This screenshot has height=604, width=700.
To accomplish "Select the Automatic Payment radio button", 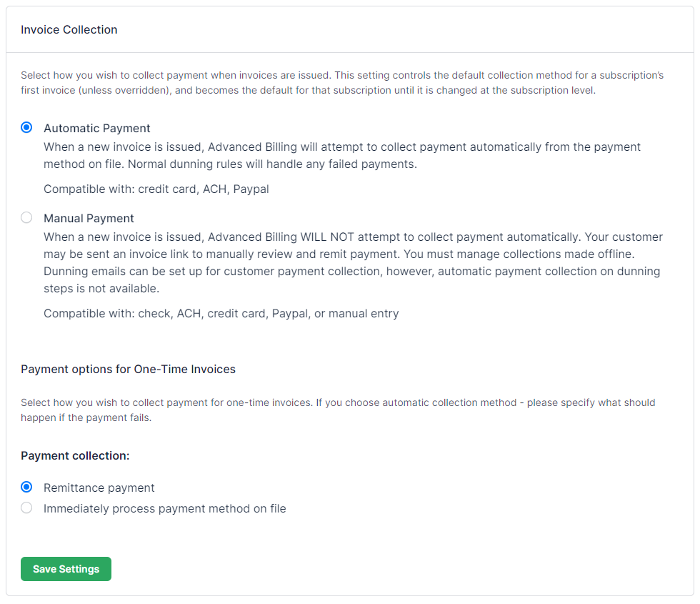I will point(26,128).
